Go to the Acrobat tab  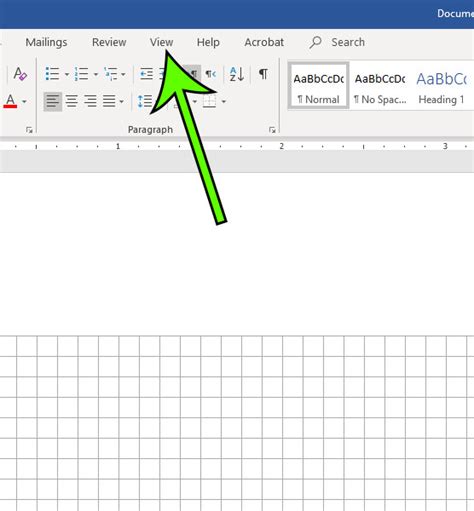pos(264,42)
